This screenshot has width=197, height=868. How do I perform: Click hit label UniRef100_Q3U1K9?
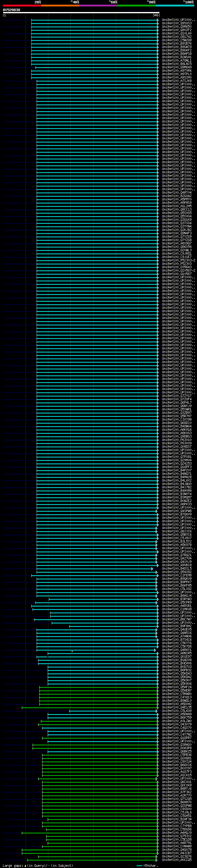point(177,220)
